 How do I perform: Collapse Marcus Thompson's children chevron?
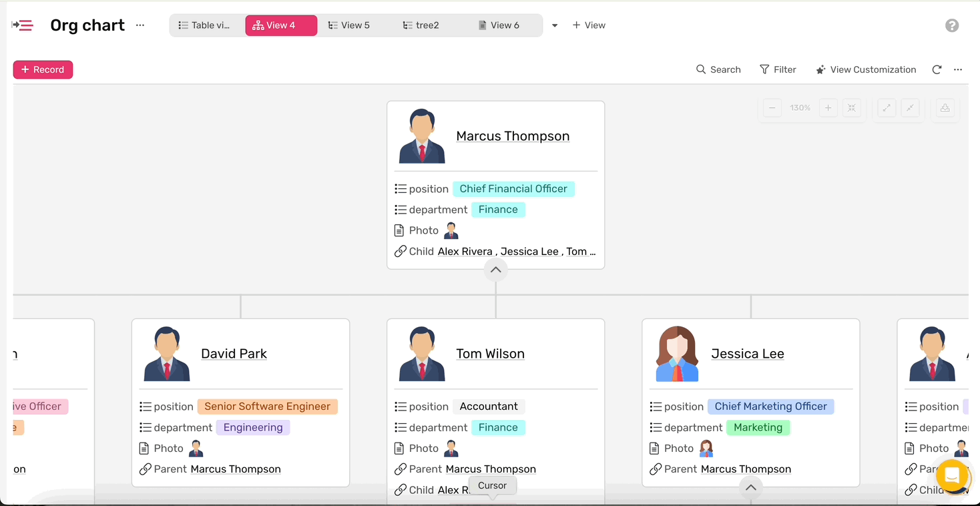tap(495, 270)
